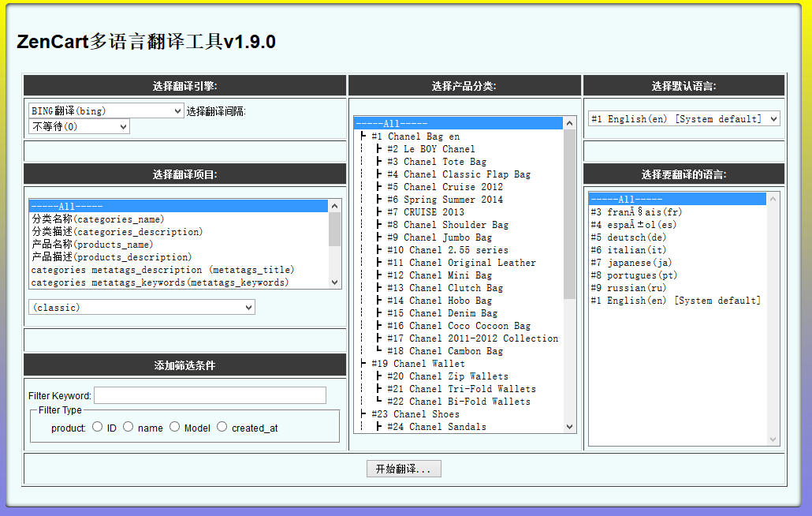Select category #21 Chanel Tri-Fold Wallets
Image resolution: width=812 pixels, height=516 pixels.
[x=458, y=389]
